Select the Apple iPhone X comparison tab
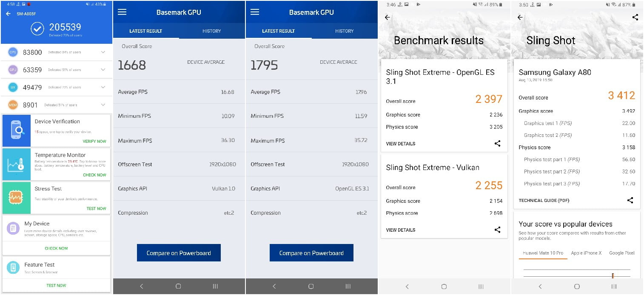The height and width of the screenshot is (295, 644). click(x=586, y=253)
